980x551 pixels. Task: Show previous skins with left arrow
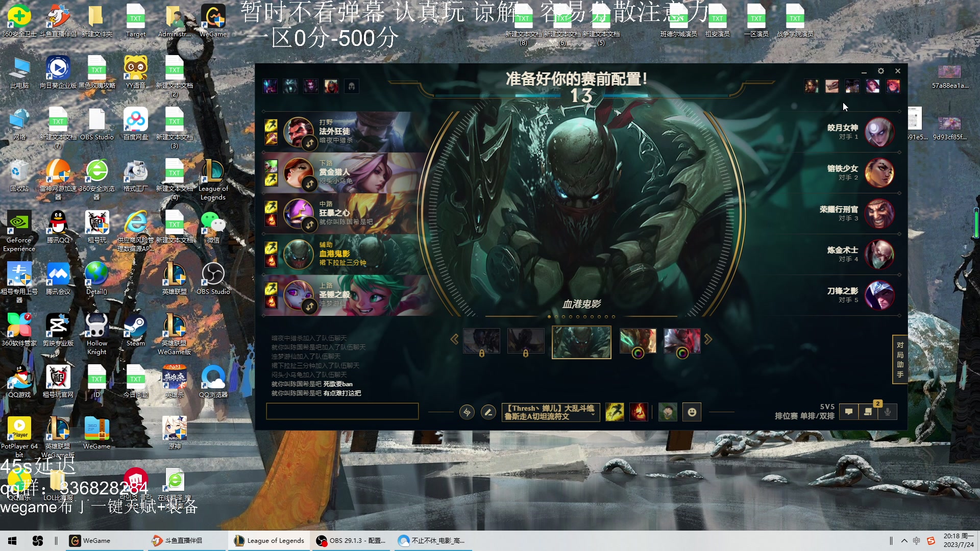tap(454, 339)
